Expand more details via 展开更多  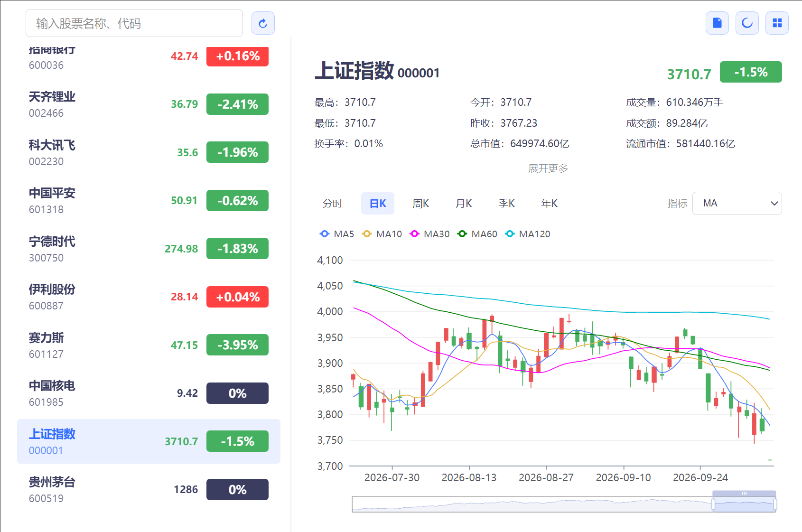point(548,168)
